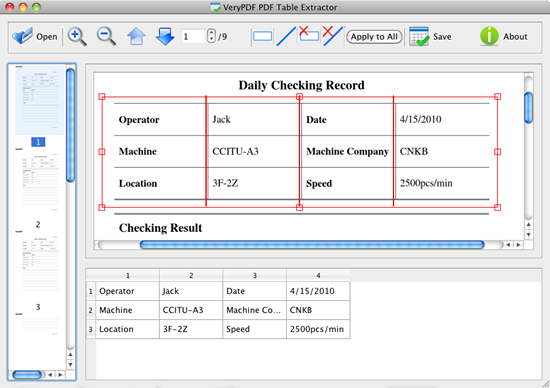
Task: Click preview scroll left arrow
Action: [x=508, y=245]
